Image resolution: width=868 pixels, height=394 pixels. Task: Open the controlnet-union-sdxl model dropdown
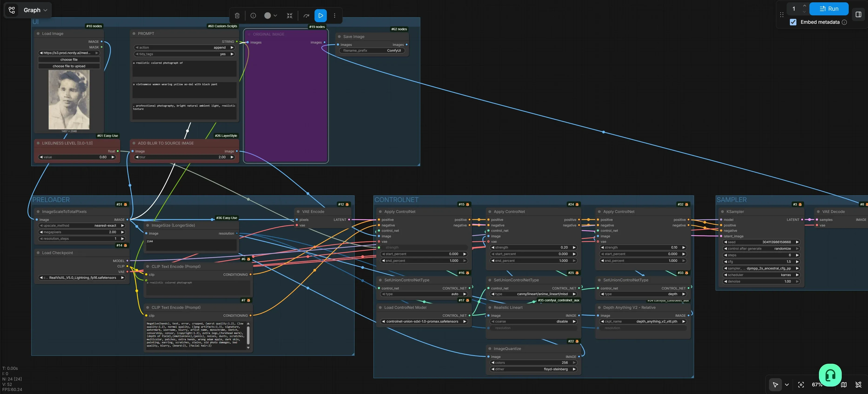(424, 321)
